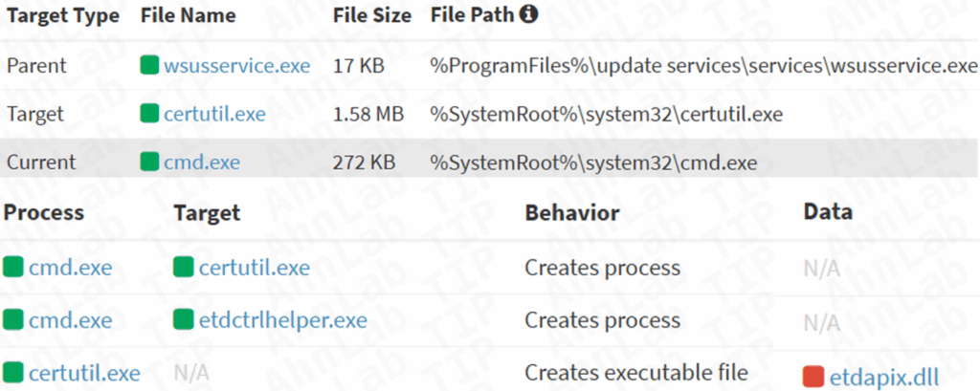Click green icon of first cmd.exe process row
Screen dimensions: 980x391
pos(12,268)
